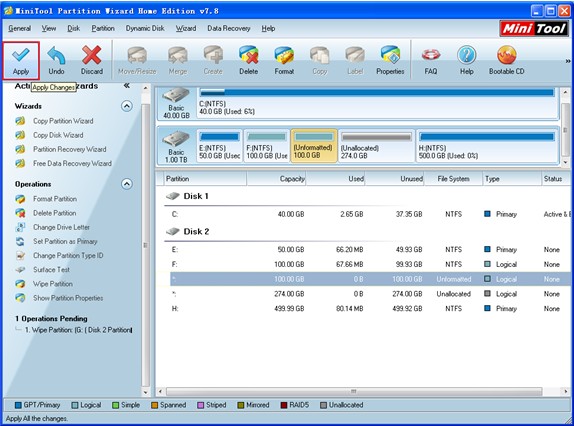574x426 pixels.
Task: Sort by Capacity column header
Action: click(276, 179)
